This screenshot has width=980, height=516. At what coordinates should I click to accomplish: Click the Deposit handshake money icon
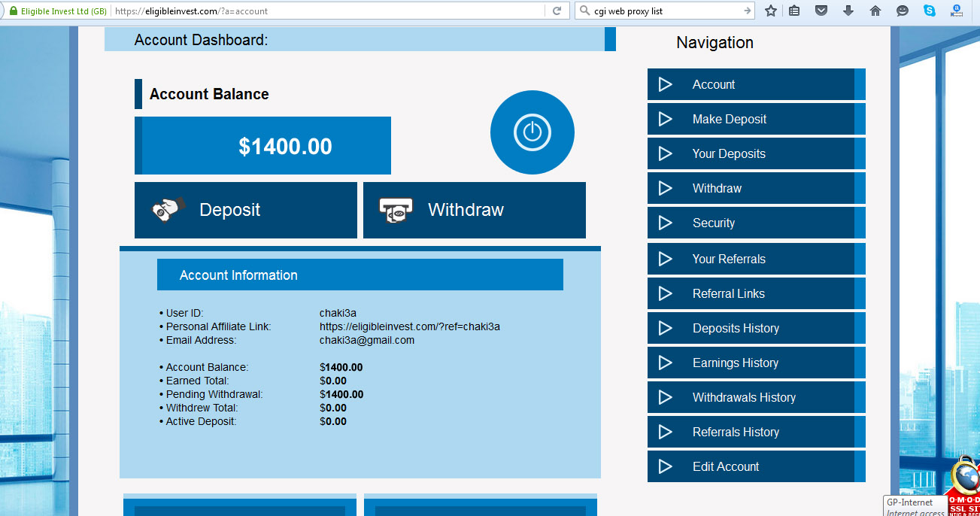click(x=168, y=210)
